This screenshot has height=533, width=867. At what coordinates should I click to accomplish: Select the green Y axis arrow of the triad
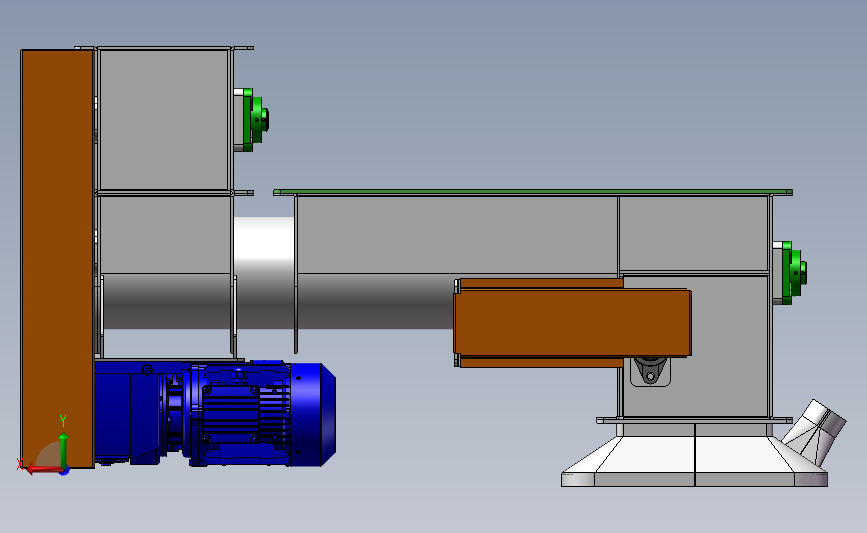coord(63,450)
